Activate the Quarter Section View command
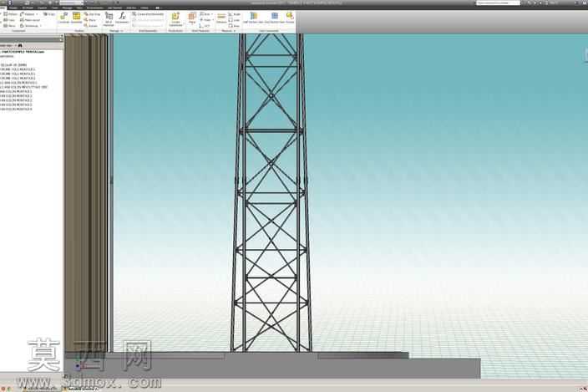This screenshot has width=588, height=392. [x=275, y=18]
